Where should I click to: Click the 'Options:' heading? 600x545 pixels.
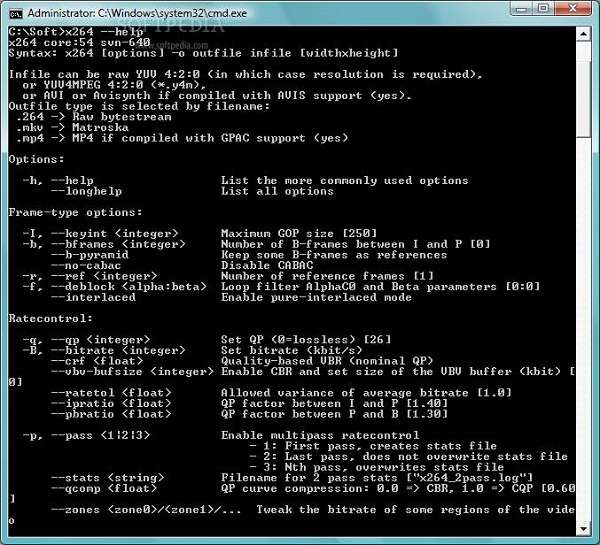[x=36, y=159]
